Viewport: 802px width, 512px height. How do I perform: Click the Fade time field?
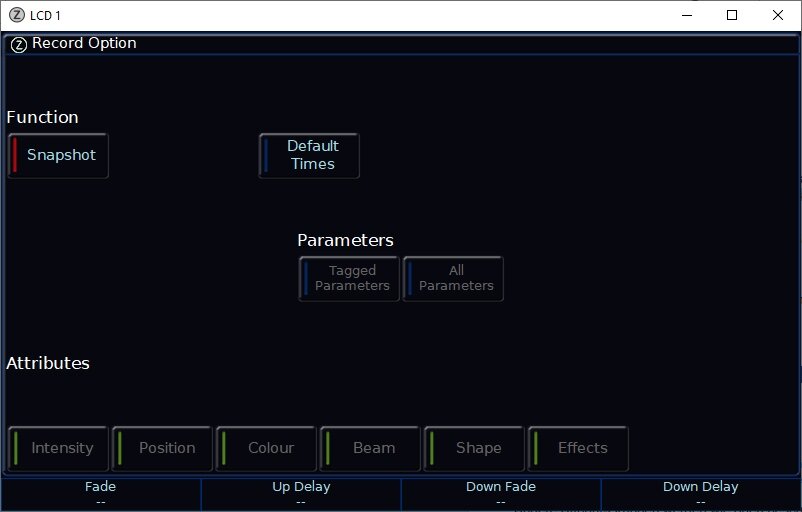(101, 494)
